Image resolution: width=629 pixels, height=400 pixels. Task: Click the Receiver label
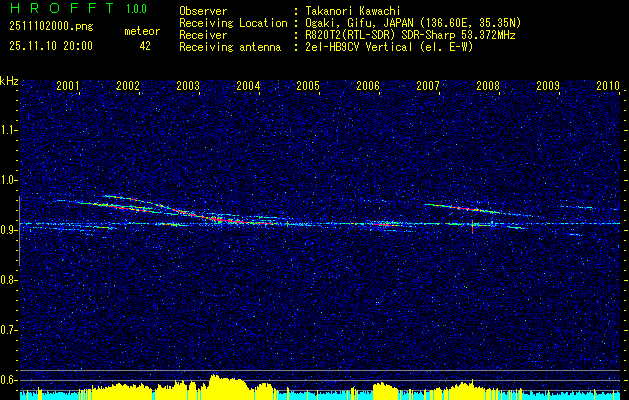(203, 35)
